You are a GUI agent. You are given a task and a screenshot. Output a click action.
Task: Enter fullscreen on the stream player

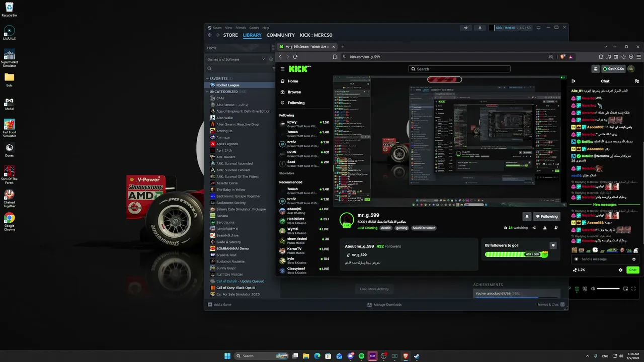[633, 289]
